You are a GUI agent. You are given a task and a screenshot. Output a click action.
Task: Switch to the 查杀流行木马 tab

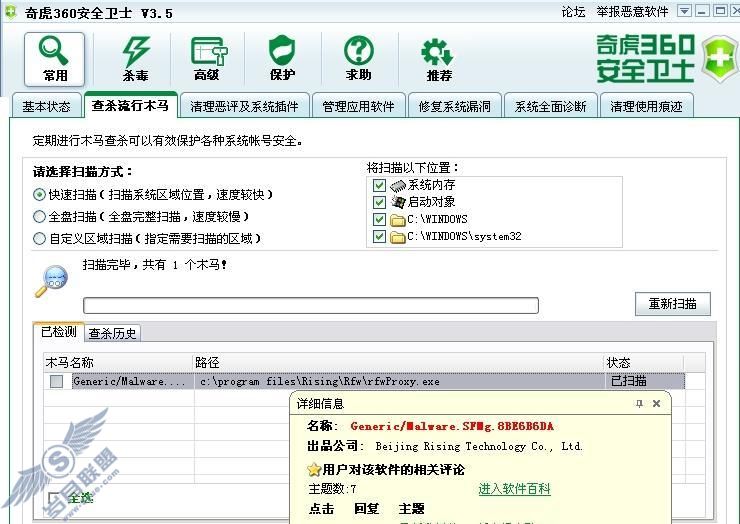coord(131,105)
